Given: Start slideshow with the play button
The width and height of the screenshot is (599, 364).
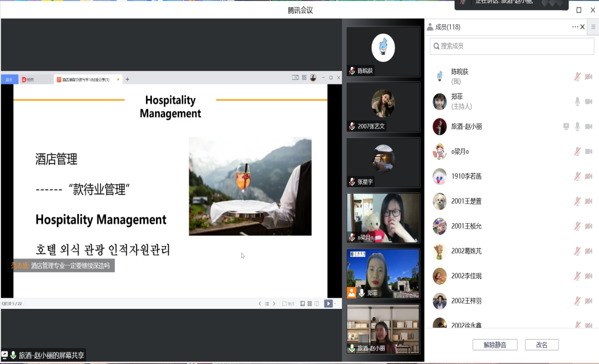Looking at the screenshot, I should click(x=328, y=304).
